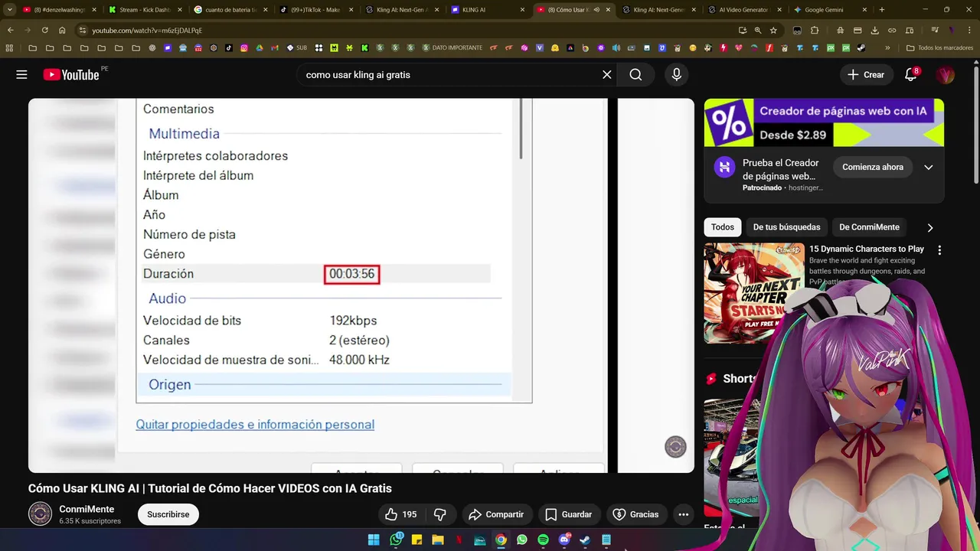Open the Windows Start menu
This screenshot has height=551, width=980.
[x=374, y=540]
